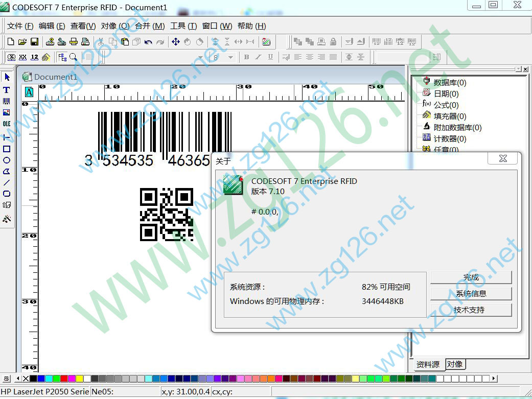
Task: Select the Barcode tool
Action: [x=7, y=101]
